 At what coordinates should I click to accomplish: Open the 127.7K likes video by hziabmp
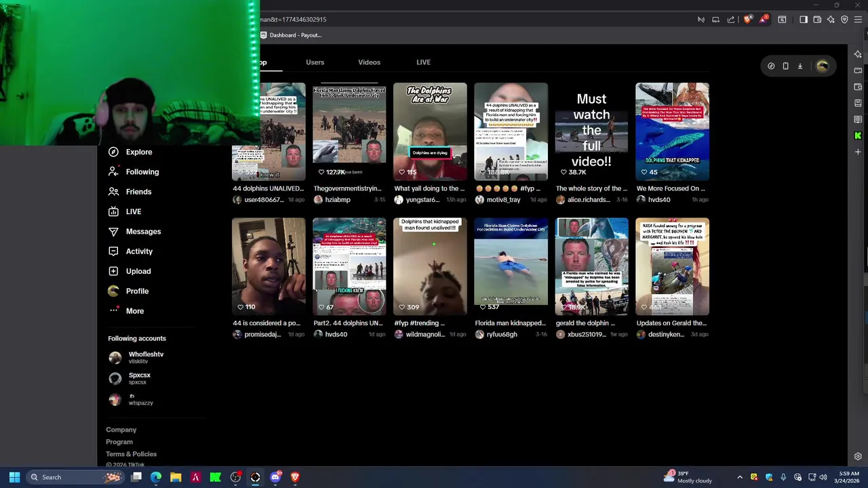click(349, 131)
